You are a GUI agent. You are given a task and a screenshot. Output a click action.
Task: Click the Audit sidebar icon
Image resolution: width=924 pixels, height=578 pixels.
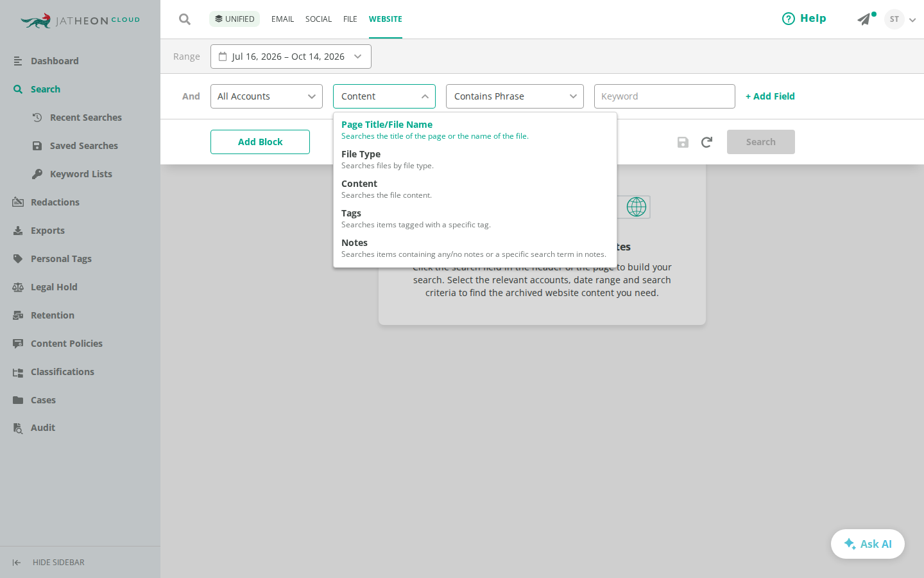pos(18,428)
